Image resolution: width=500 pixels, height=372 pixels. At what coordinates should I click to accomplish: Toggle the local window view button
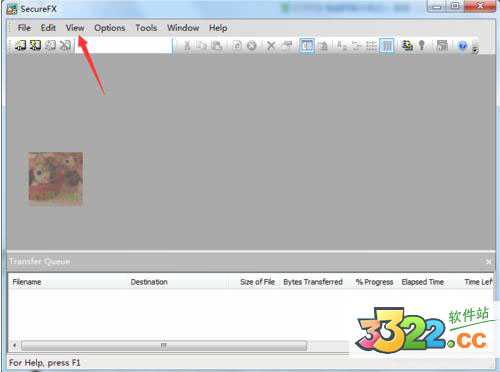coord(307,45)
